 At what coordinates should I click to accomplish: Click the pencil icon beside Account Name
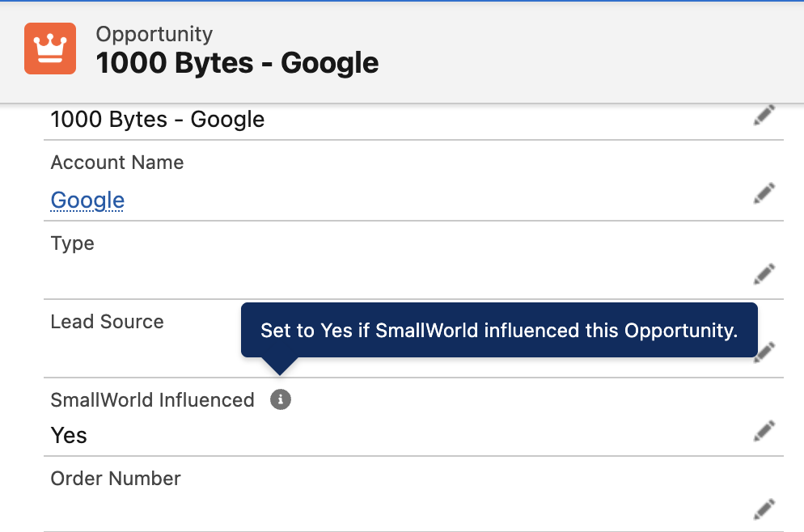tap(764, 194)
